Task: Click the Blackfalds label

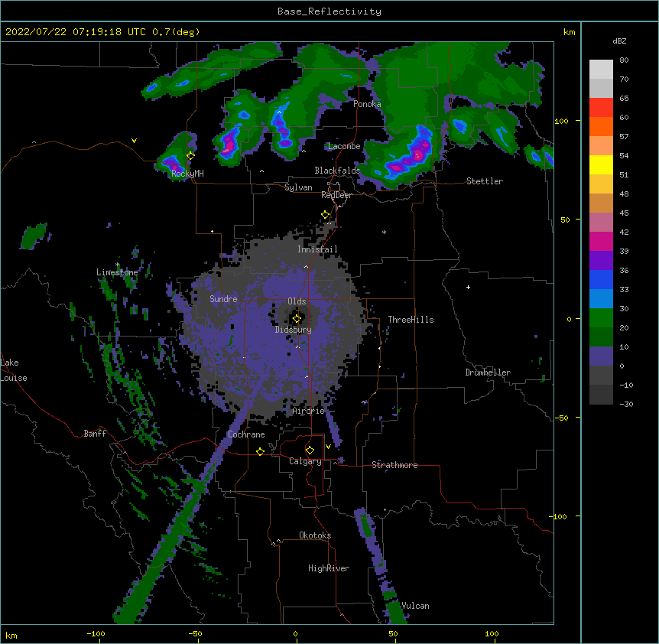Action: pos(337,171)
